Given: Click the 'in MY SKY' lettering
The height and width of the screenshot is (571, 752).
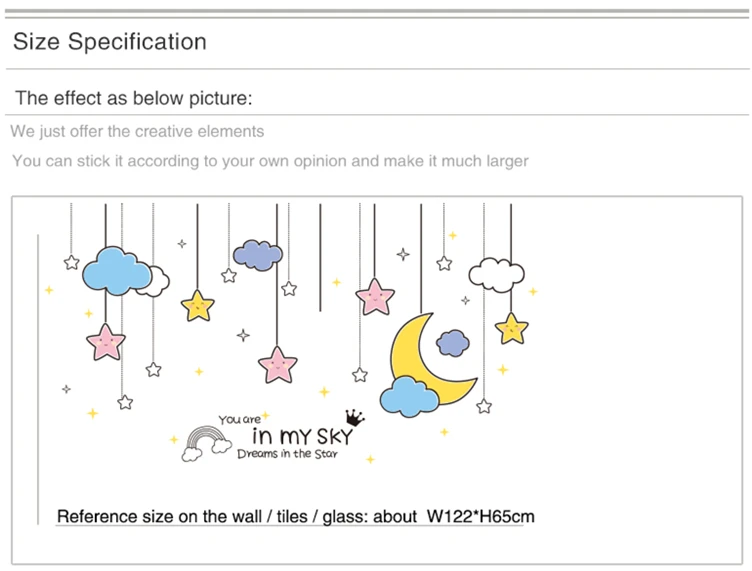Looking at the screenshot, I should coord(303,435).
